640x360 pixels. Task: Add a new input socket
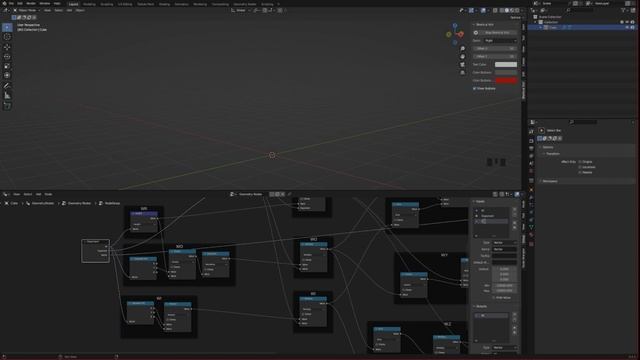click(x=515, y=209)
